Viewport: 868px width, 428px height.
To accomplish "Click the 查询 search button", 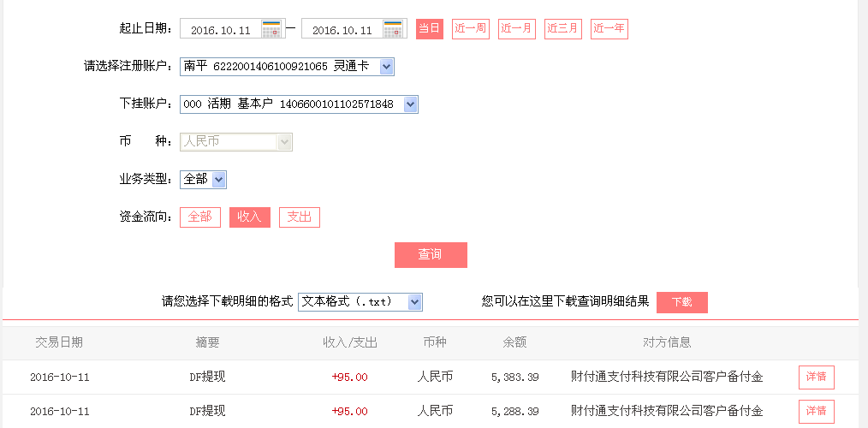I will (x=431, y=255).
